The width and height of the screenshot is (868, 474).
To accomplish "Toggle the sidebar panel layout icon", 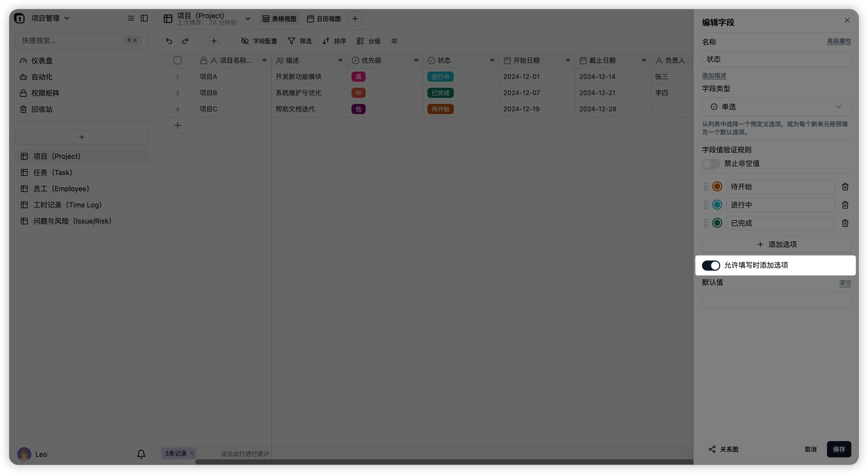I will pyautogui.click(x=144, y=18).
